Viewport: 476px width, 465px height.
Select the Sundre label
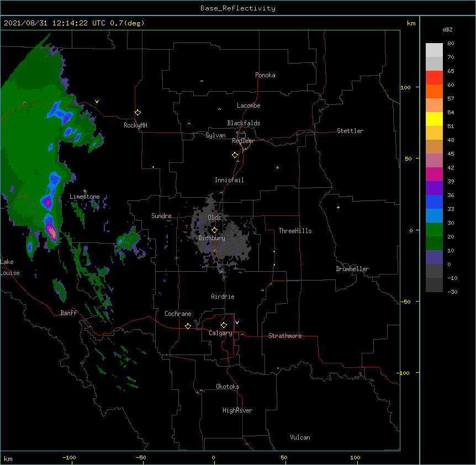pos(161,216)
